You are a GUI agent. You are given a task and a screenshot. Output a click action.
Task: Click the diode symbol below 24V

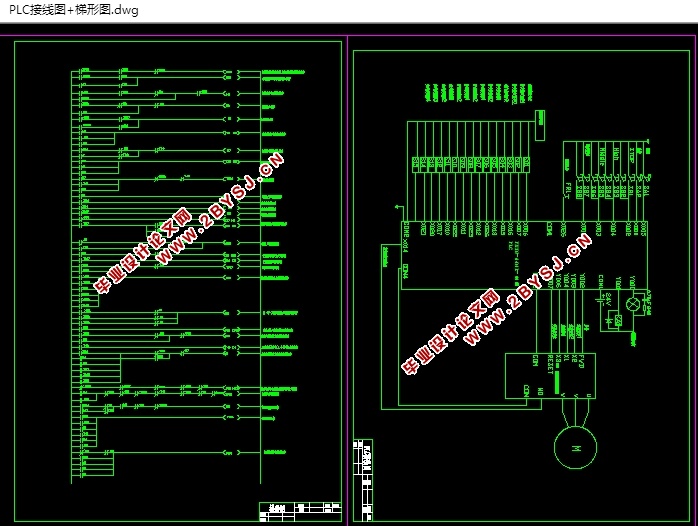(x=608, y=320)
